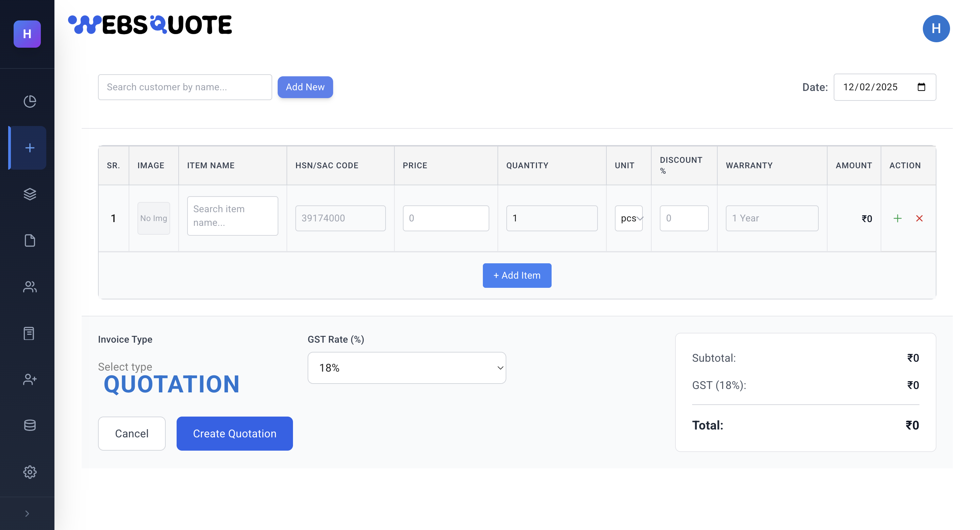The height and width of the screenshot is (530, 980).
Task: Click the WebsQuote logo
Action: [150, 25]
